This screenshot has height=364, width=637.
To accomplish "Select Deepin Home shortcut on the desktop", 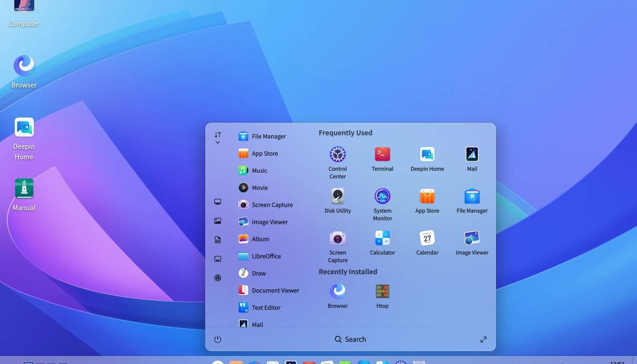I will [x=24, y=139].
